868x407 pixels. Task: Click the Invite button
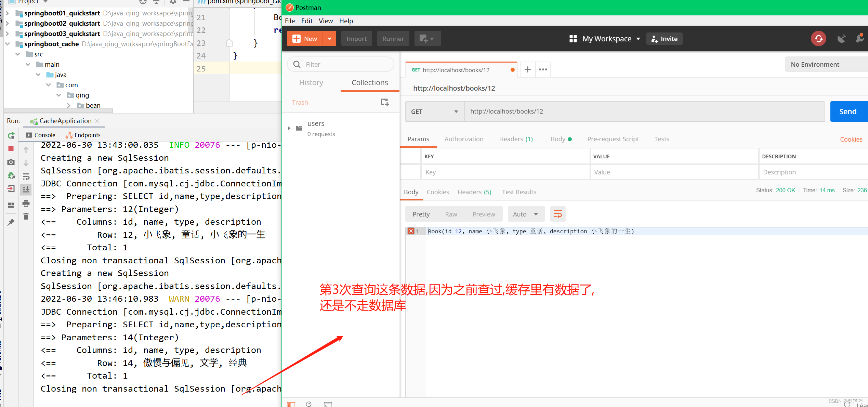click(664, 39)
